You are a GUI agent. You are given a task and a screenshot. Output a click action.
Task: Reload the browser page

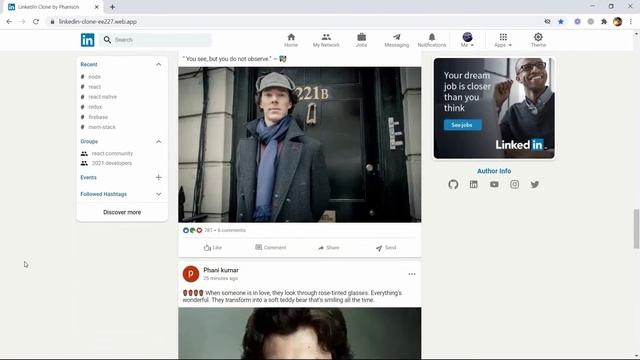36,22
